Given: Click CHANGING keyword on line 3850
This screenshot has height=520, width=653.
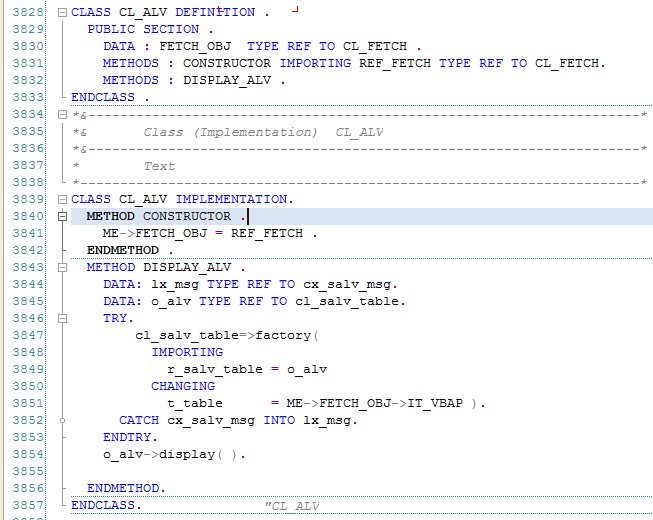Looking at the screenshot, I should click(183, 386).
